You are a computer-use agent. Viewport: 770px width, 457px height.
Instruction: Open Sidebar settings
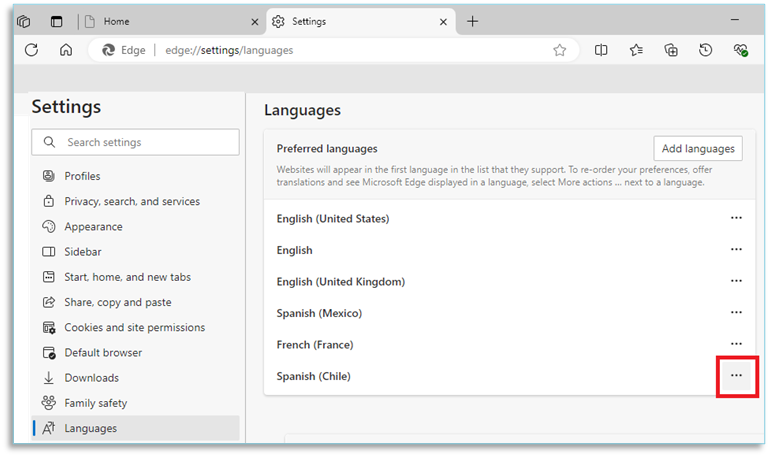136,252
